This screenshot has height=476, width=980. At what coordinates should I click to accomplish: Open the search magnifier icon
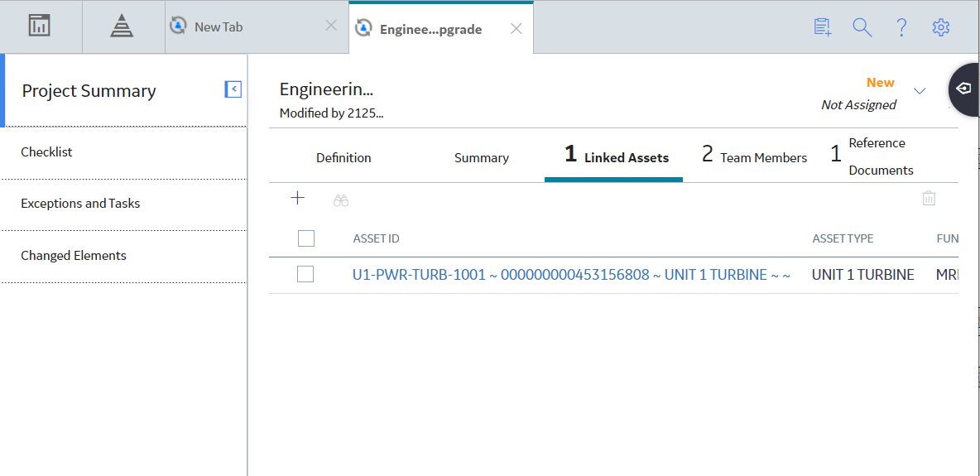point(862,26)
